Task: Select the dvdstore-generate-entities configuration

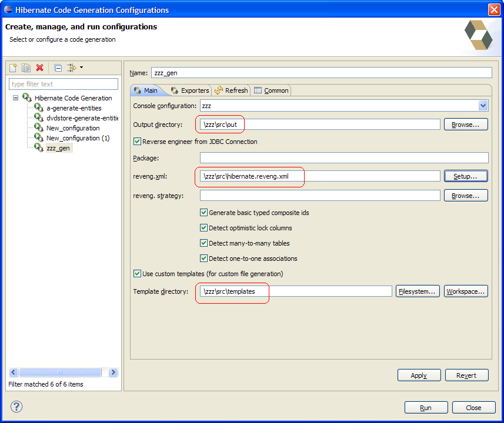Action: point(82,118)
